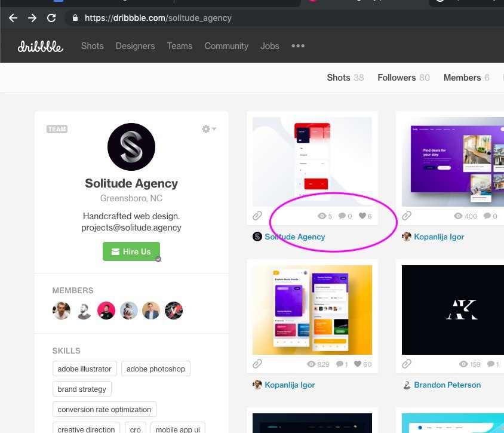
Task: Open the black AK logo shot thumbnail
Action: (453, 310)
